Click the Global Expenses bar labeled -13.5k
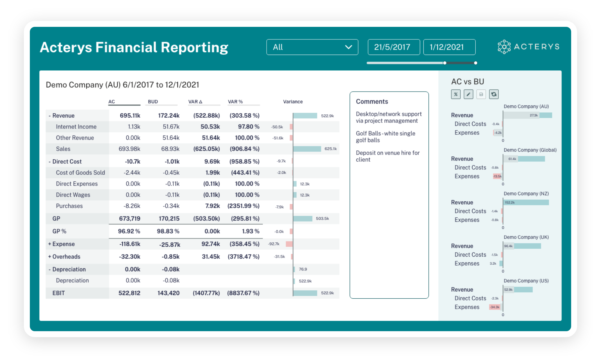Image resolution: width=601 pixels, height=364 pixels. point(498,176)
